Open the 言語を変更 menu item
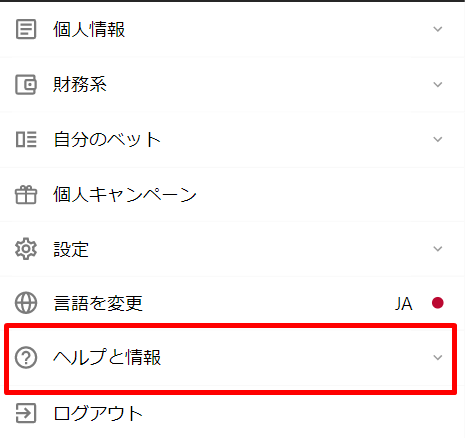465x438 pixels. (x=232, y=303)
